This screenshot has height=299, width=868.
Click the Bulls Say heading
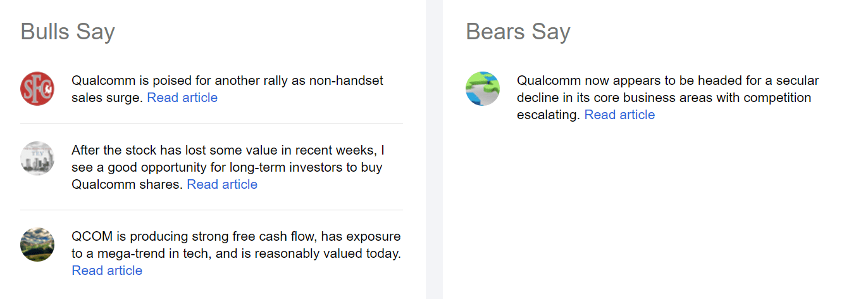68,32
